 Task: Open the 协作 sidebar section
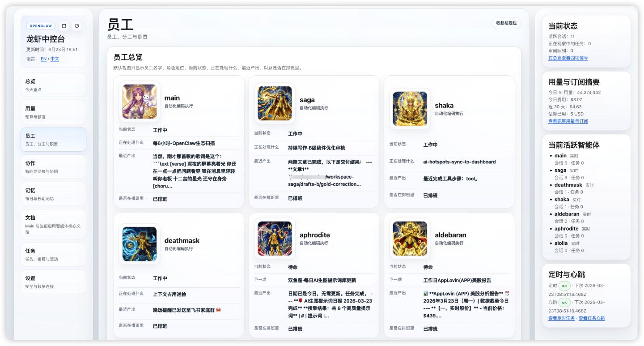(53, 167)
